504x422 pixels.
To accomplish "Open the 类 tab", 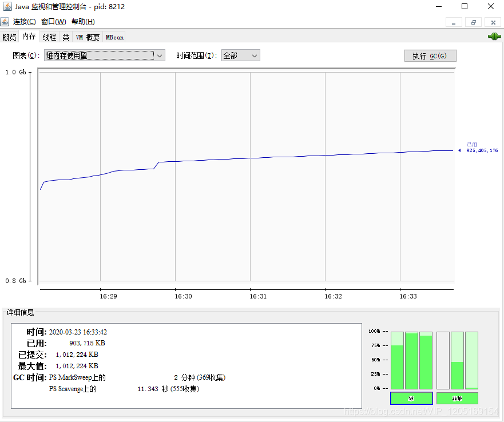I will [66, 37].
